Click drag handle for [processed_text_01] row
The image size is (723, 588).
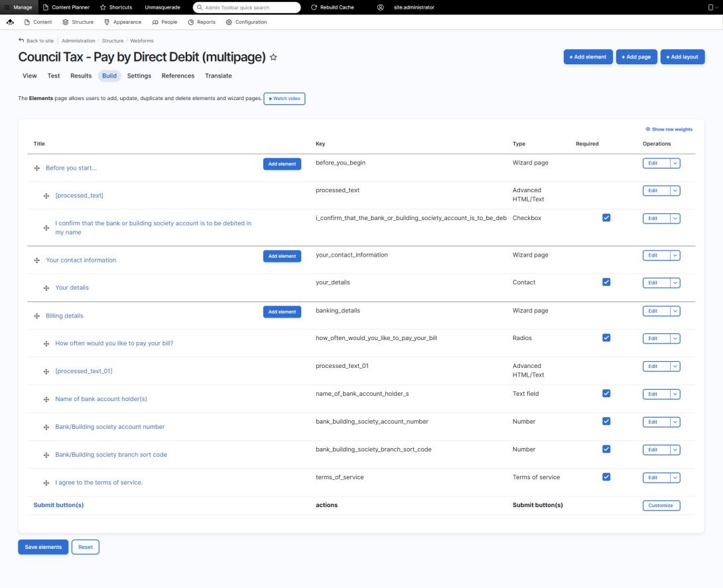46,371
